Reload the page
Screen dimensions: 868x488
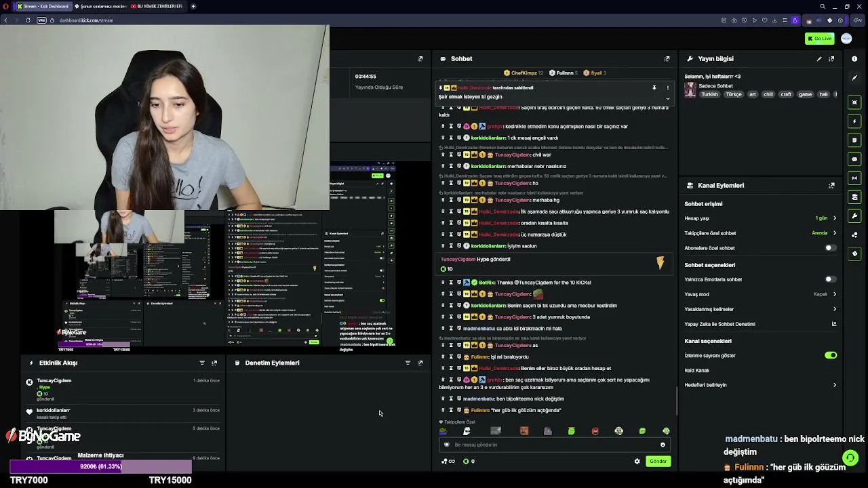point(28,20)
